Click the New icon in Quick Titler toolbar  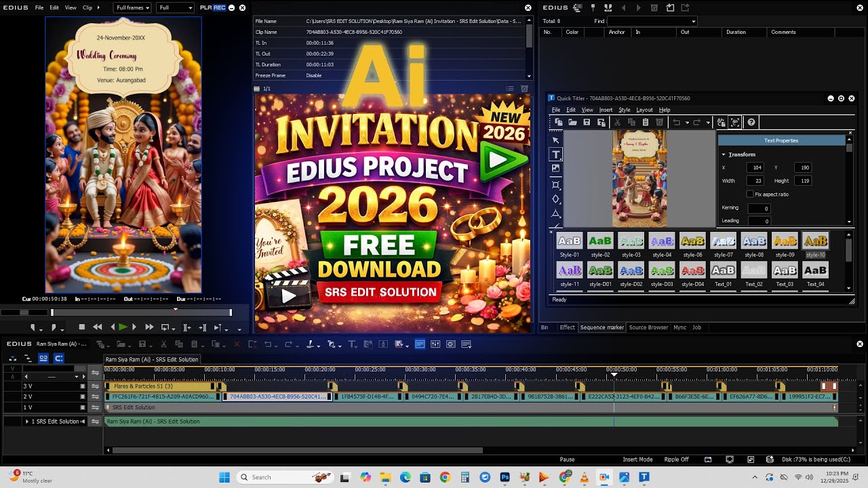click(x=558, y=122)
